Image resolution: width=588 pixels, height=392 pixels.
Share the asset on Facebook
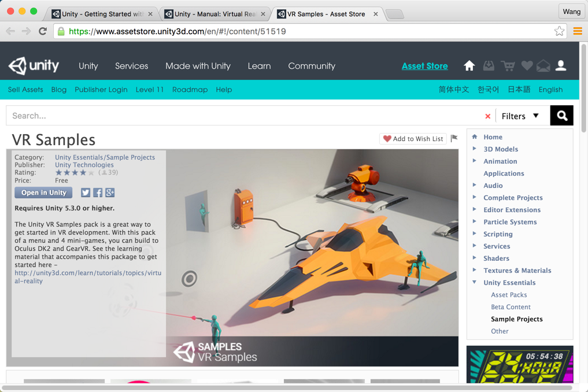[x=97, y=193]
